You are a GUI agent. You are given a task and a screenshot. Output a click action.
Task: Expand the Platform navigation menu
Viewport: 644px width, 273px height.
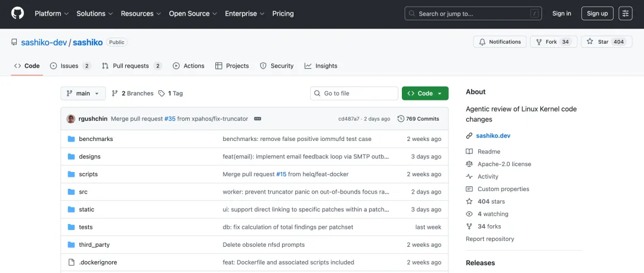pyautogui.click(x=51, y=13)
